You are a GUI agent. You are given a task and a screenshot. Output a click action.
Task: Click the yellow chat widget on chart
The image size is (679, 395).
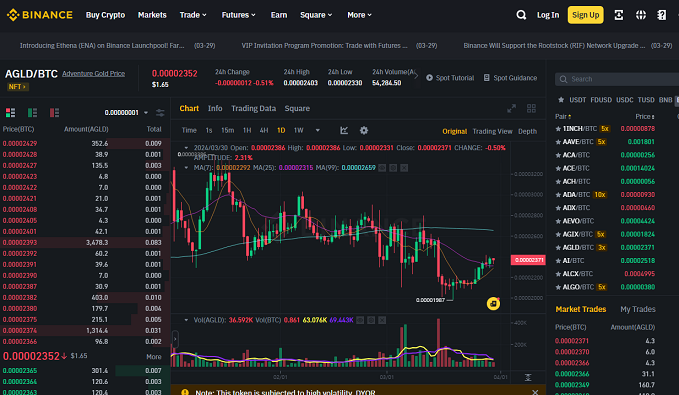tap(493, 304)
